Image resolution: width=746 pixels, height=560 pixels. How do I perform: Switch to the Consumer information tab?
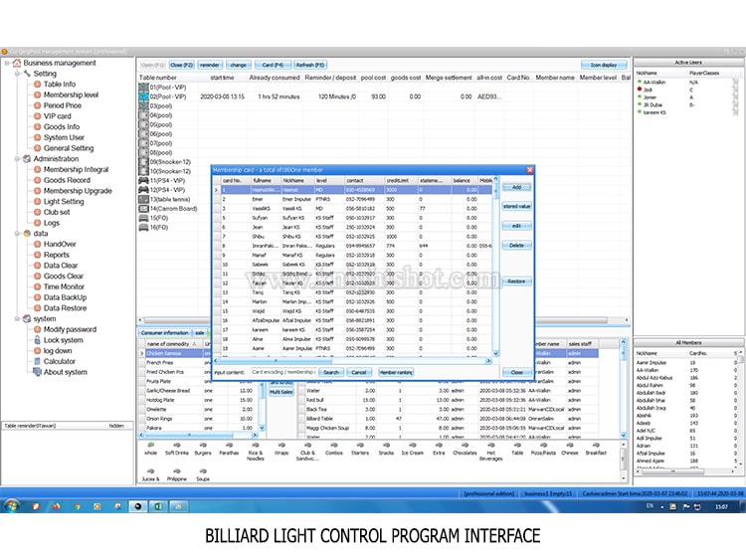click(x=164, y=332)
